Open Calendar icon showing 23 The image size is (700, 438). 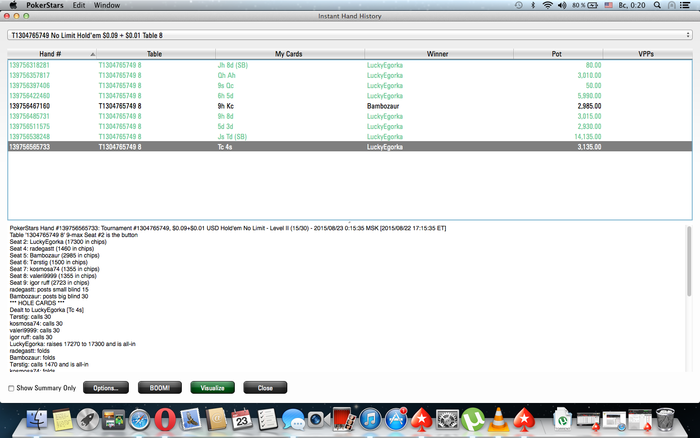click(242, 420)
